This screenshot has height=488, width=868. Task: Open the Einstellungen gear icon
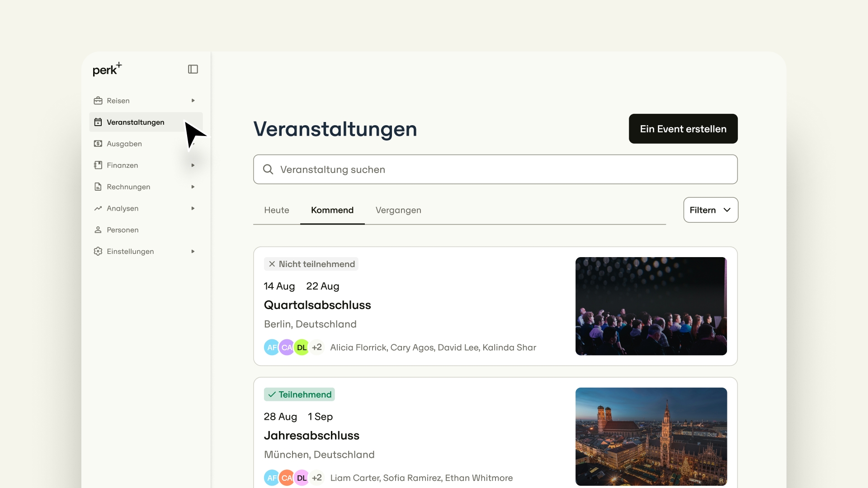[x=98, y=251]
